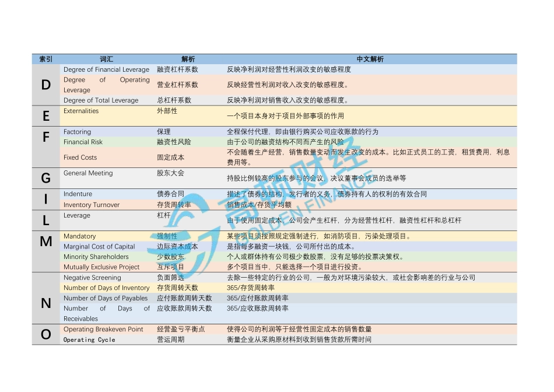Select the 'Externalities' term
The image size is (554, 392).
point(81,111)
